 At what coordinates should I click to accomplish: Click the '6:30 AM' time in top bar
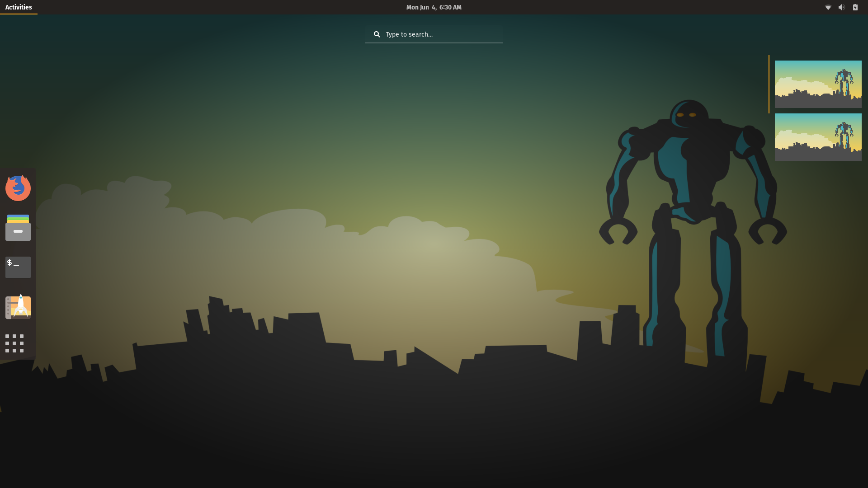tap(450, 7)
